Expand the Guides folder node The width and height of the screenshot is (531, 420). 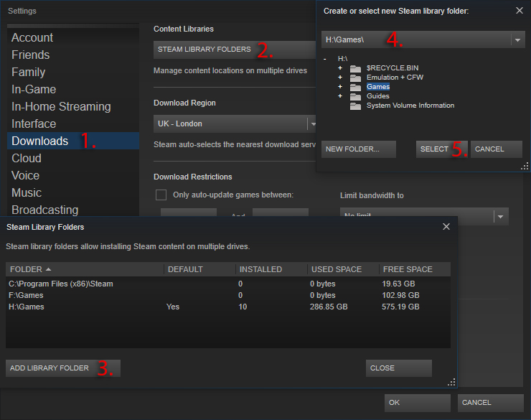[340, 96]
